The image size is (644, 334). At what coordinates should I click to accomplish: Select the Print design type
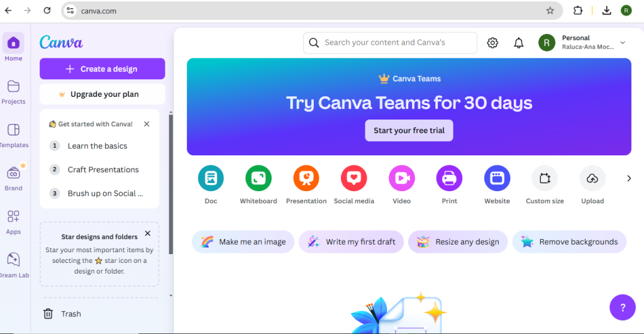click(x=449, y=178)
